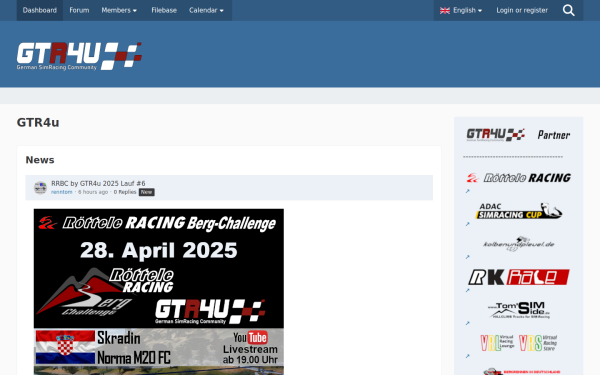
Task: Open the Röttele Racing Berg-Challenge event image
Action: click(159, 292)
